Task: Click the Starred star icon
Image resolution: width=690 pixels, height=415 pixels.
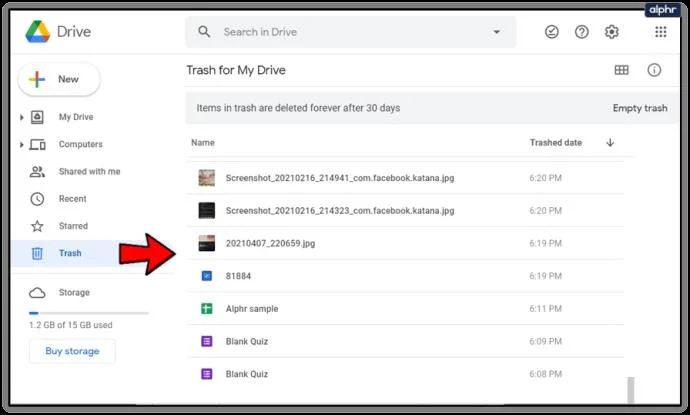Action: tap(37, 226)
